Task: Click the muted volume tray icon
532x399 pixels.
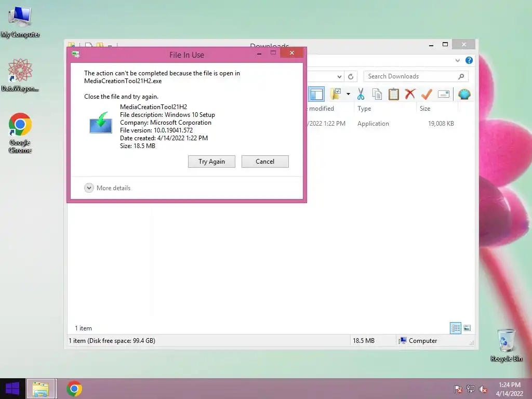Action: click(x=483, y=389)
